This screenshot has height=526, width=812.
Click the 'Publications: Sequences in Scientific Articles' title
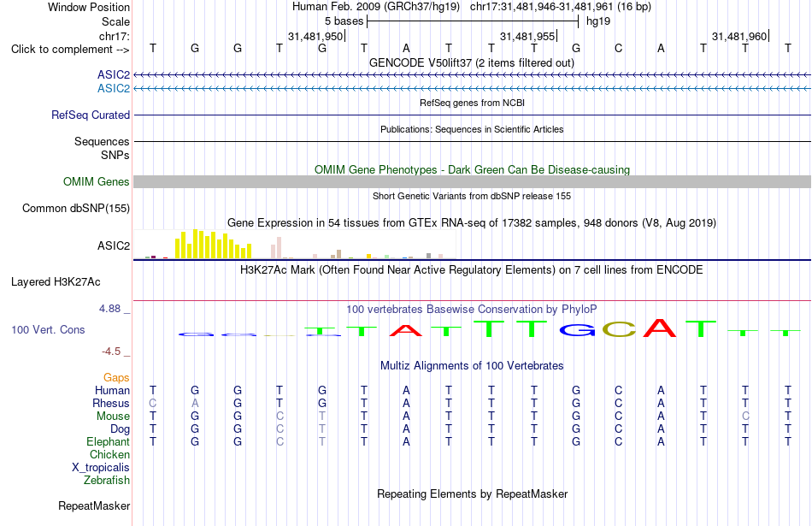[x=472, y=129]
